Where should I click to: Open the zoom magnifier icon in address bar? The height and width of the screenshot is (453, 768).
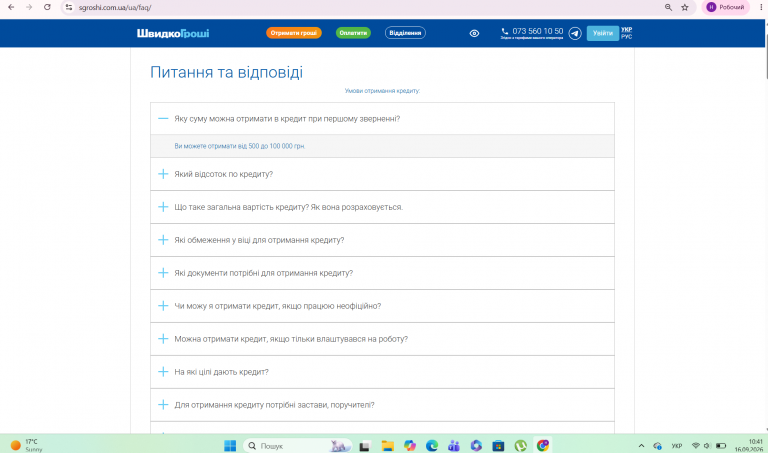click(668, 7)
